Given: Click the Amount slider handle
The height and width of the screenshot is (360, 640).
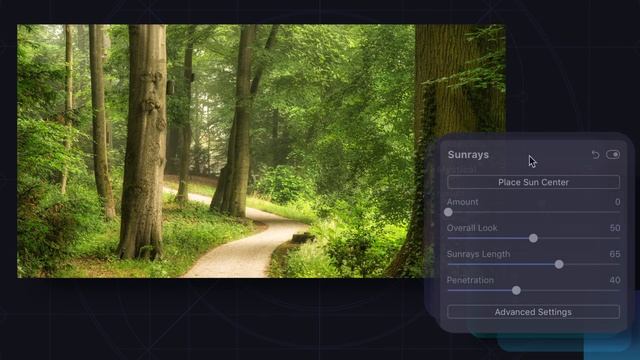Looking at the screenshot, I should 448,212.
